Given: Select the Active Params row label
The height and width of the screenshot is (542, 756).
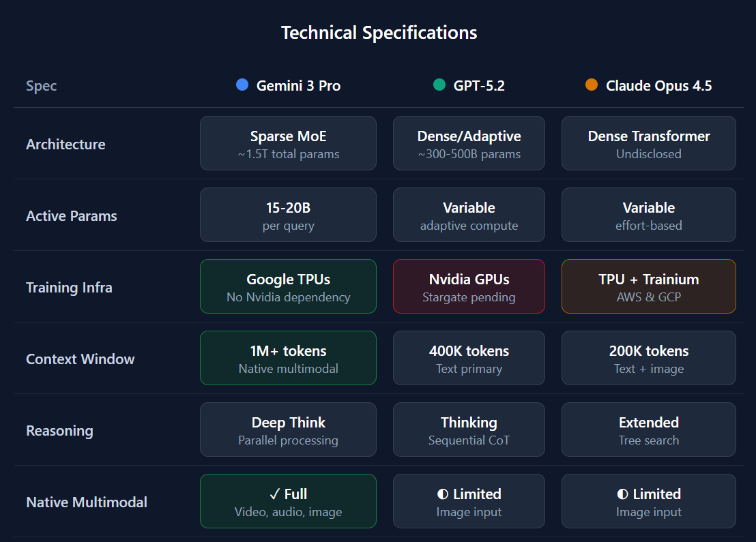Looking at the screenshot, I should tap(72, 216).
